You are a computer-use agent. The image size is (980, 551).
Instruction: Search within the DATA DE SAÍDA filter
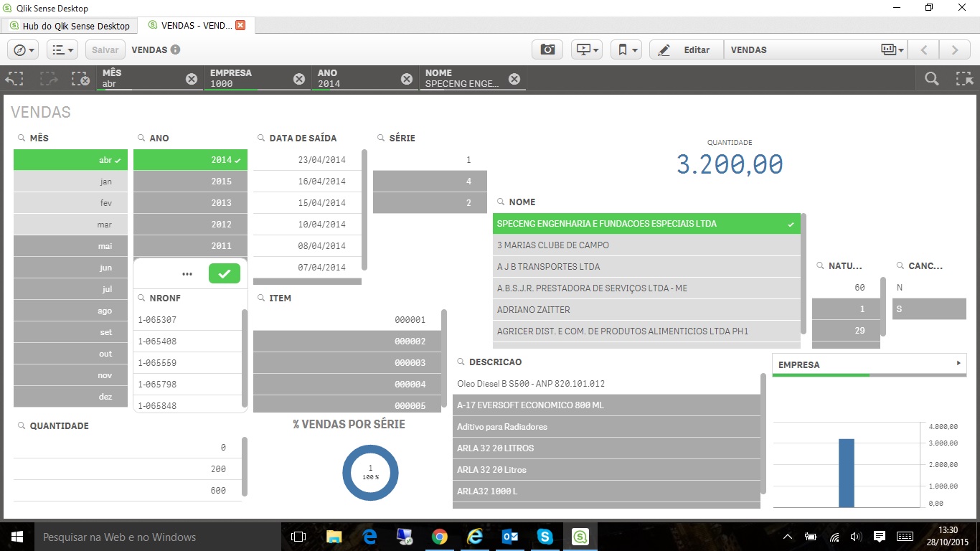[261, 138]
